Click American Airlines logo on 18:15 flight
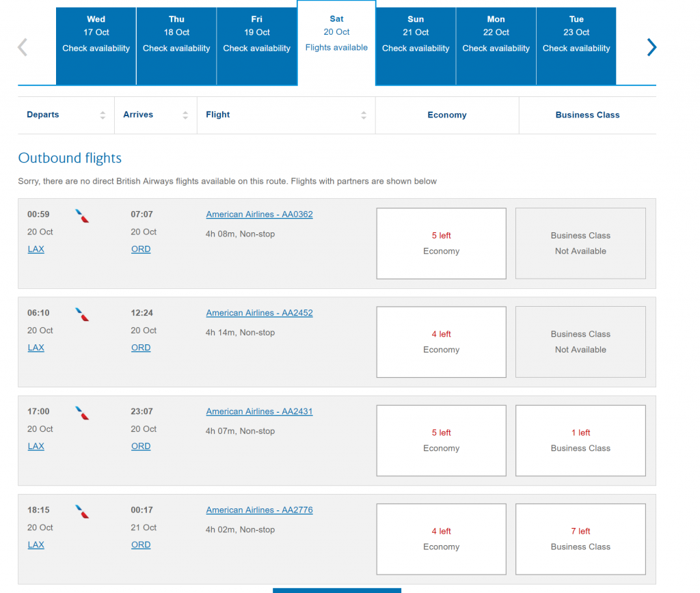The width and height of the screenshot is (700, 593). (x=82, y=512)
